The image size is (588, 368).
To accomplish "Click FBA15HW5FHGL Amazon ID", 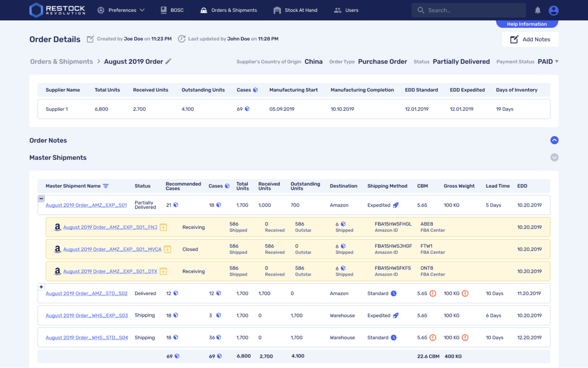I will coord(393,224).
